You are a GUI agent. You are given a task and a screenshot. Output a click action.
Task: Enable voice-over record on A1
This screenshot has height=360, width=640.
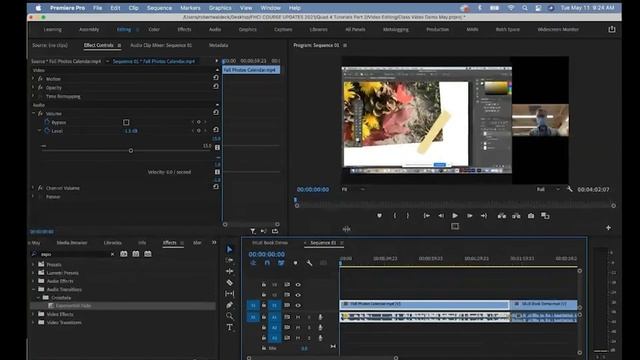point(320,317)
